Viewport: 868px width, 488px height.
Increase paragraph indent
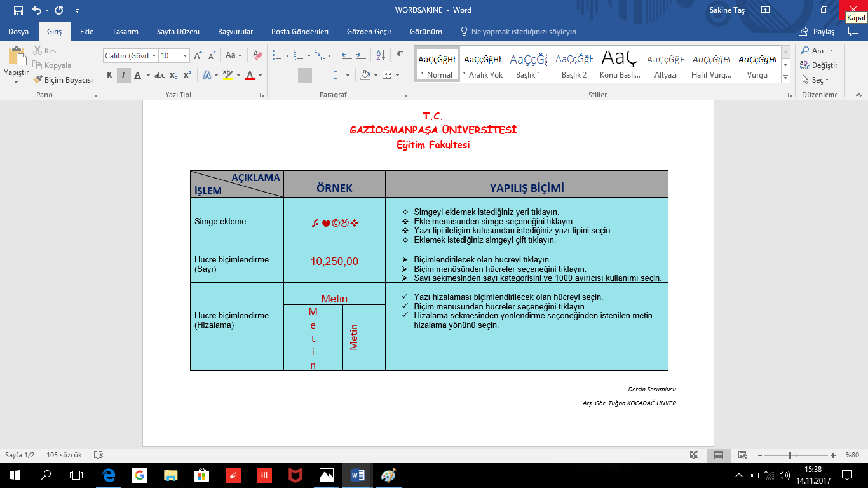point(361,55)
